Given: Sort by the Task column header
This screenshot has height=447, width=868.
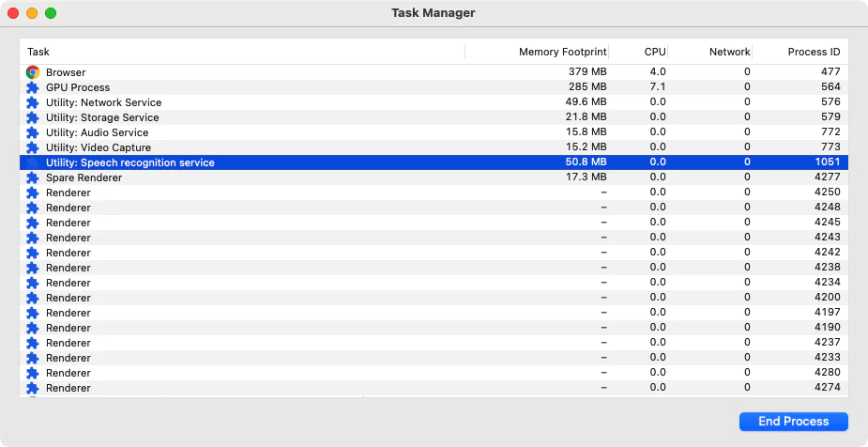Looking at the screenshot, I should coord(38,52).
